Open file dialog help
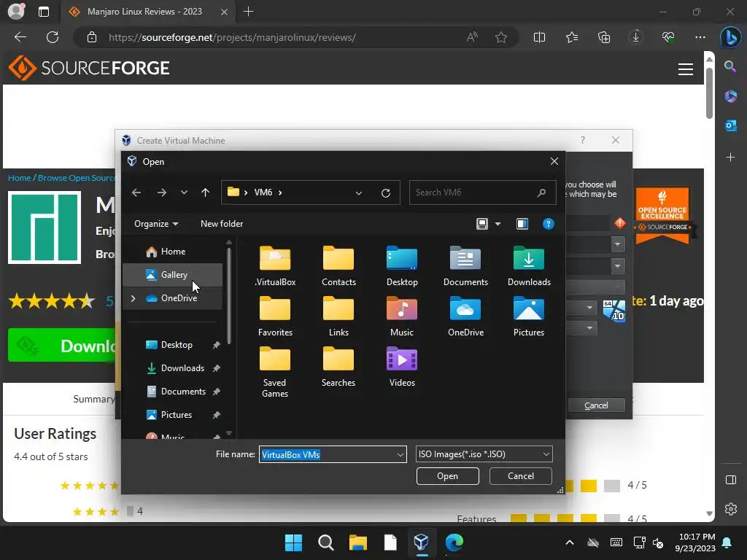Viewport: 747px width, 560px height. (x=549, y=224)
